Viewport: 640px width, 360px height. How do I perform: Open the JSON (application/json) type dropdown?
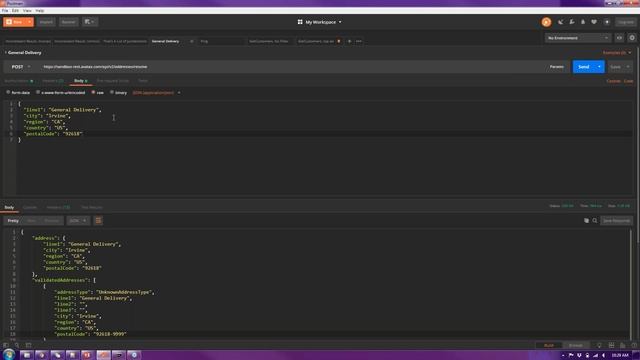156,93
